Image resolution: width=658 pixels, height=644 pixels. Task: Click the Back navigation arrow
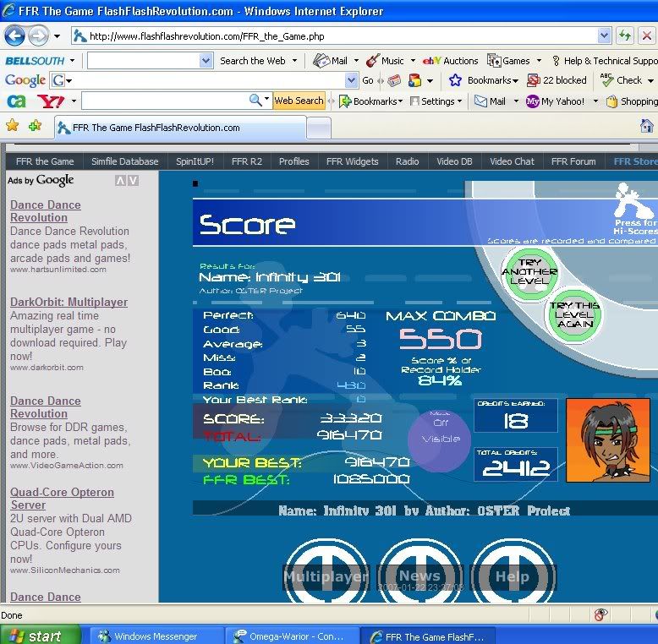point(14,35)
